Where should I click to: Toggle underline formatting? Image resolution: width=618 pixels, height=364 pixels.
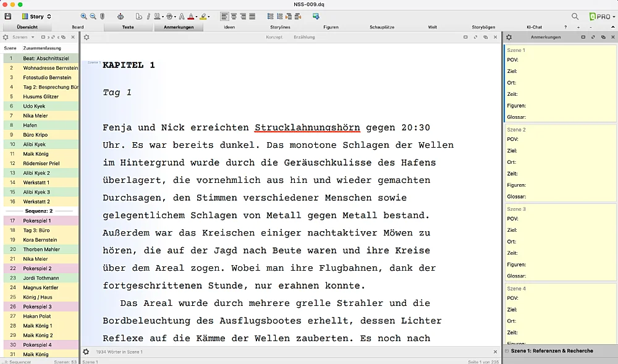click(157, 16)
